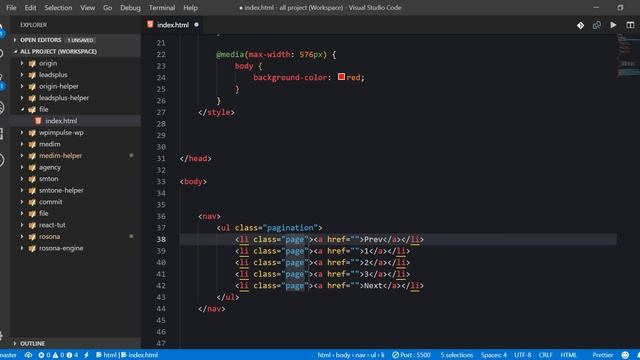Select the react-tut folder
This screenshot has width=640, height=360.
click(52, 225)
